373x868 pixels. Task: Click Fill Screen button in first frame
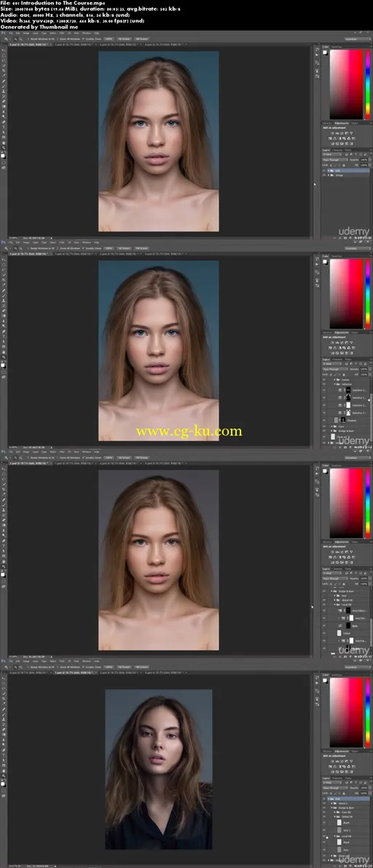(141, 39)
